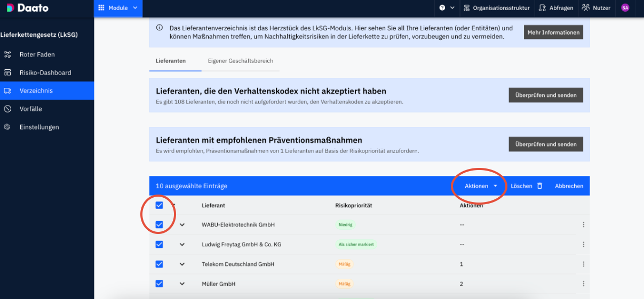Expand Ludwig Freytag GmbH & Co. KG row
Screen dimensions: 644x299
pyautogui.click(x=182, y=245)
